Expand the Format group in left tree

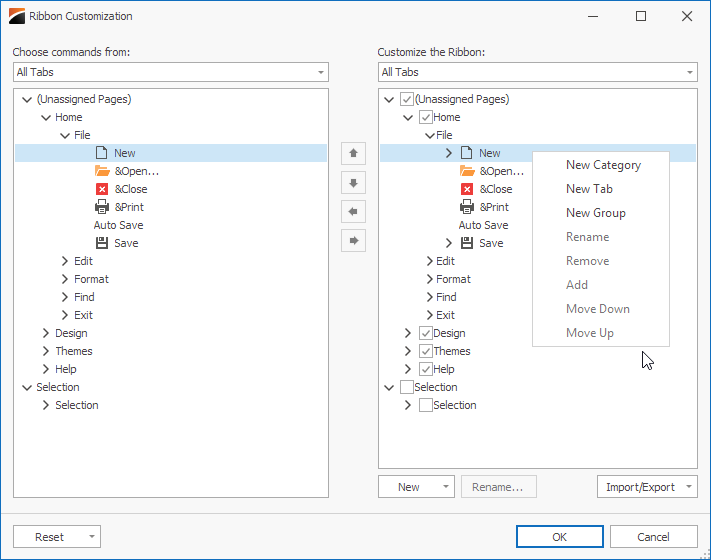(65, 279)
